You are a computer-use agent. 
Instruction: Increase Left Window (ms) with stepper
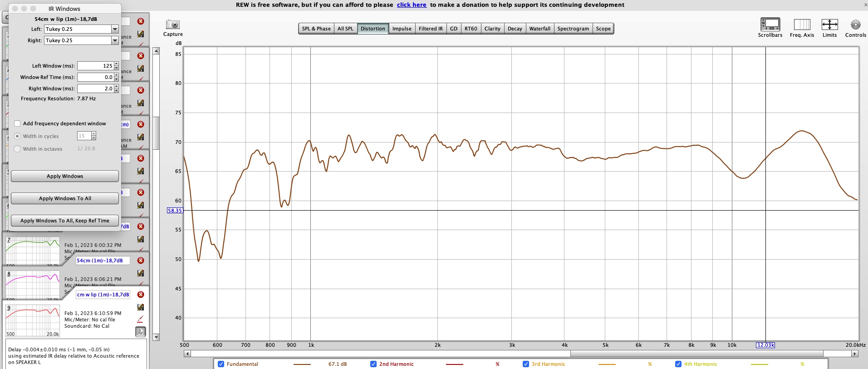coord(117,64)
